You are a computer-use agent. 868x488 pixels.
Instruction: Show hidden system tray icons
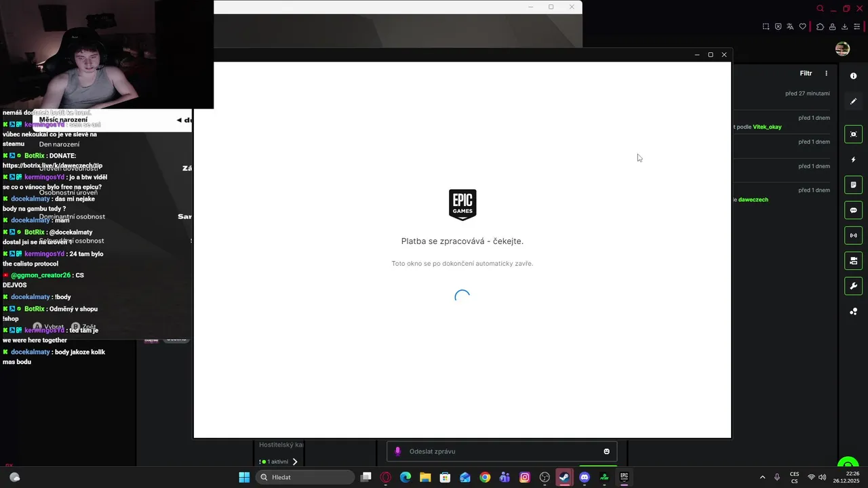(x=762, y=477)
